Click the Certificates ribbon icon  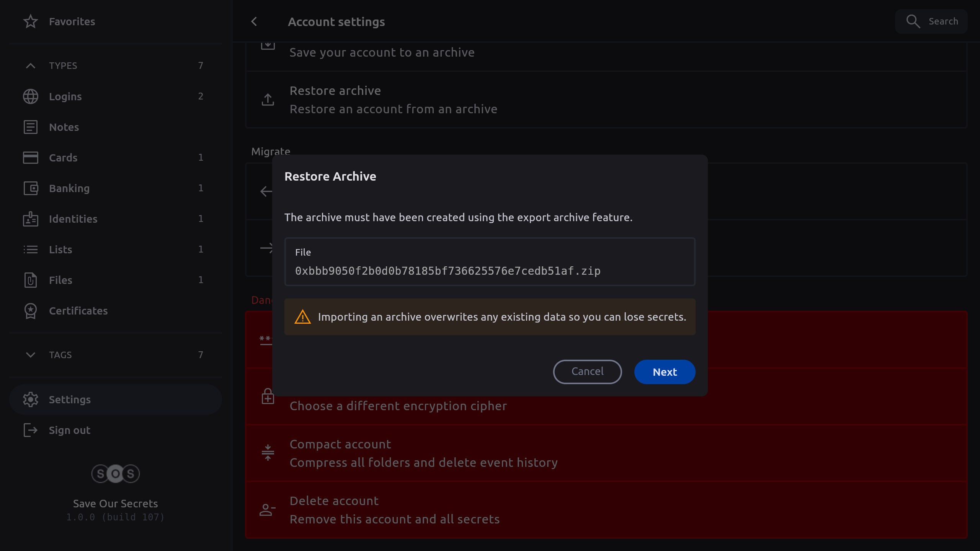click(x=31, y=311)
